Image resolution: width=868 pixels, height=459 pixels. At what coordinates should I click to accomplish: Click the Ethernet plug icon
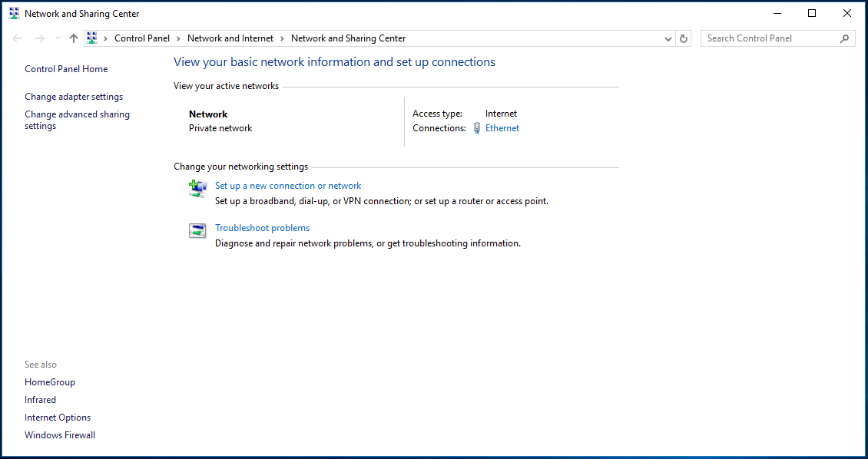476,128
